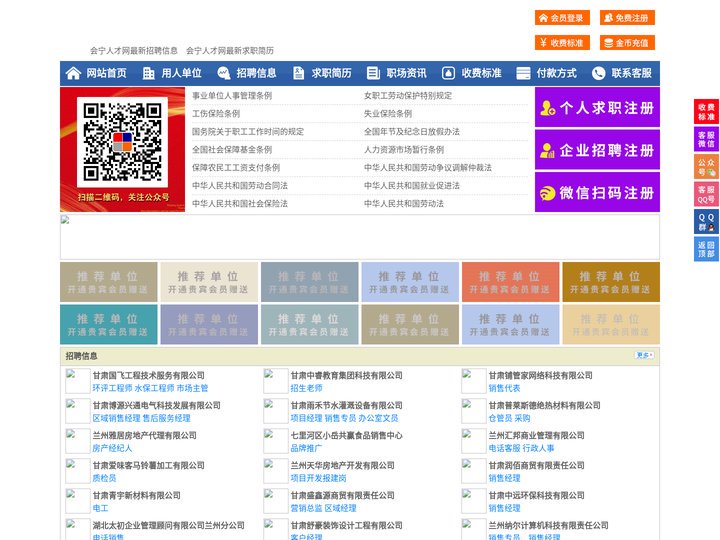The height and width of the screenshot is (540, 720).
Task: Click the orange 公众号 side button
Action: 706,166
